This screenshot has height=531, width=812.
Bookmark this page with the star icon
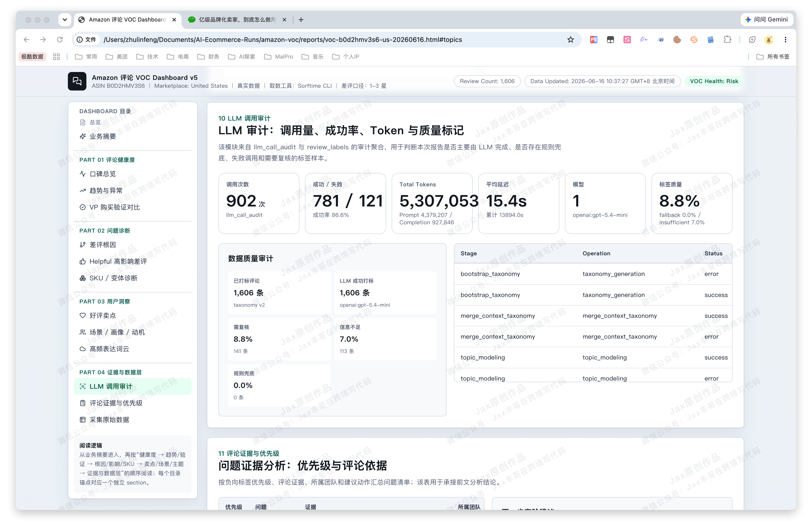click(x=570, y=40)
